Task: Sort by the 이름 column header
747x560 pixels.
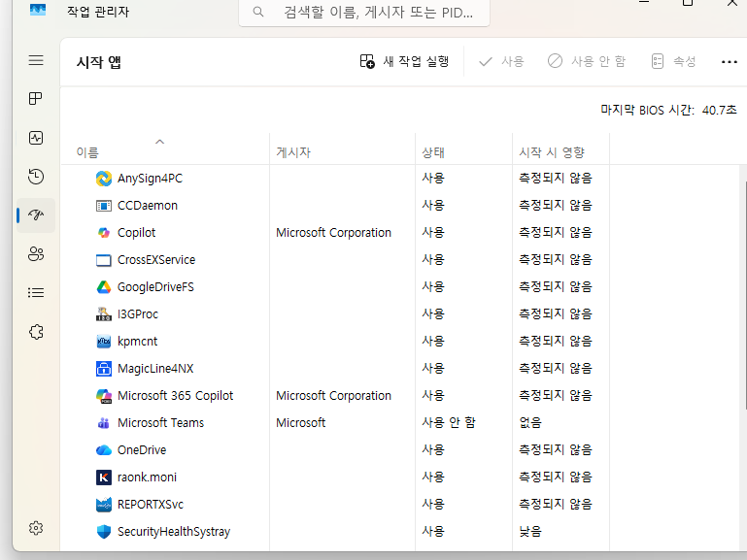Action: (165, 149)
